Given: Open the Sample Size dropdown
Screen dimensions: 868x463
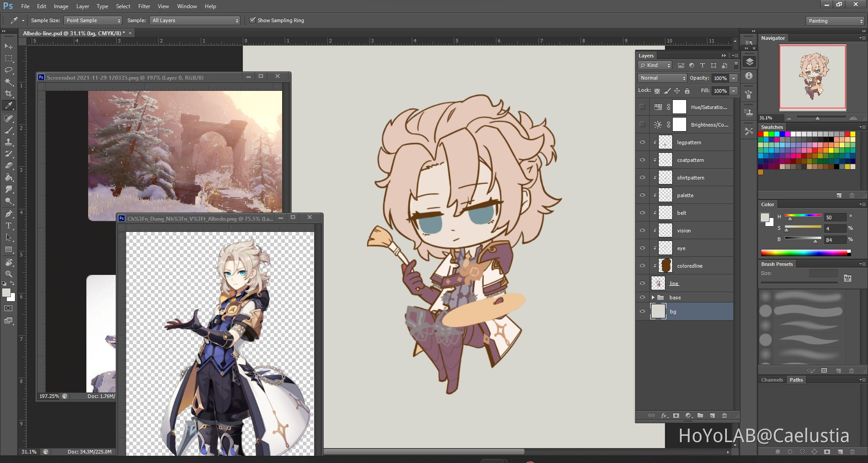Looking at the screenshot, I should tap(93, 20).
